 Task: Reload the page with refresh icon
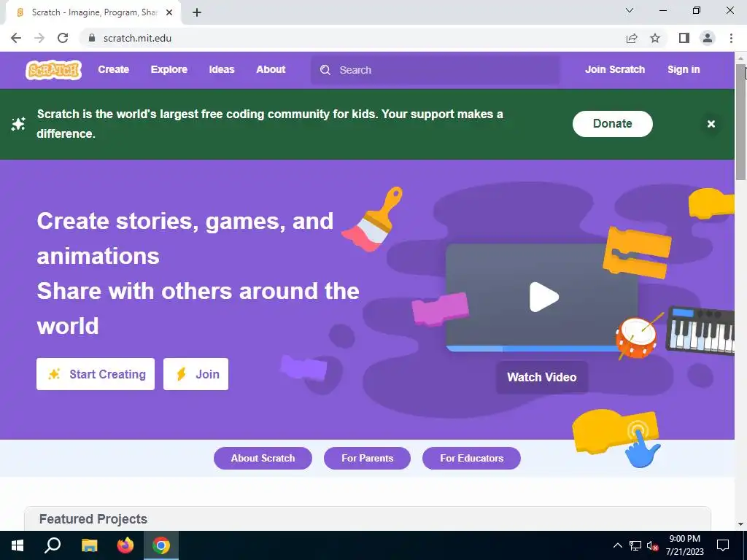pos(63,38)
